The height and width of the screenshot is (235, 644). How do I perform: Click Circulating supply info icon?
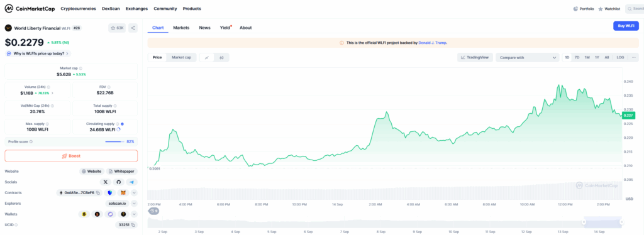(118, 124)
